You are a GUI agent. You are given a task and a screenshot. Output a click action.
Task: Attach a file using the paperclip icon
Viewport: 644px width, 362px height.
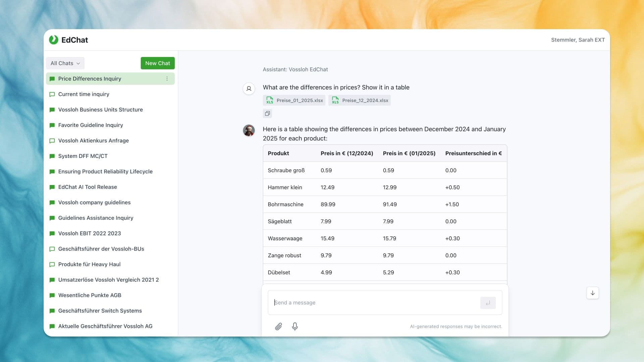pyautogui.click(x=278, y=326)
